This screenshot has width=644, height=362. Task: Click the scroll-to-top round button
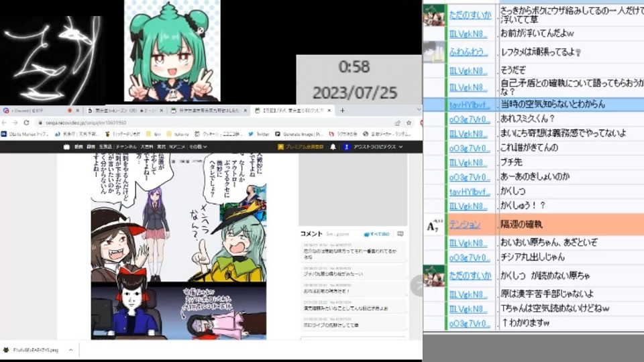click(417, 286)
